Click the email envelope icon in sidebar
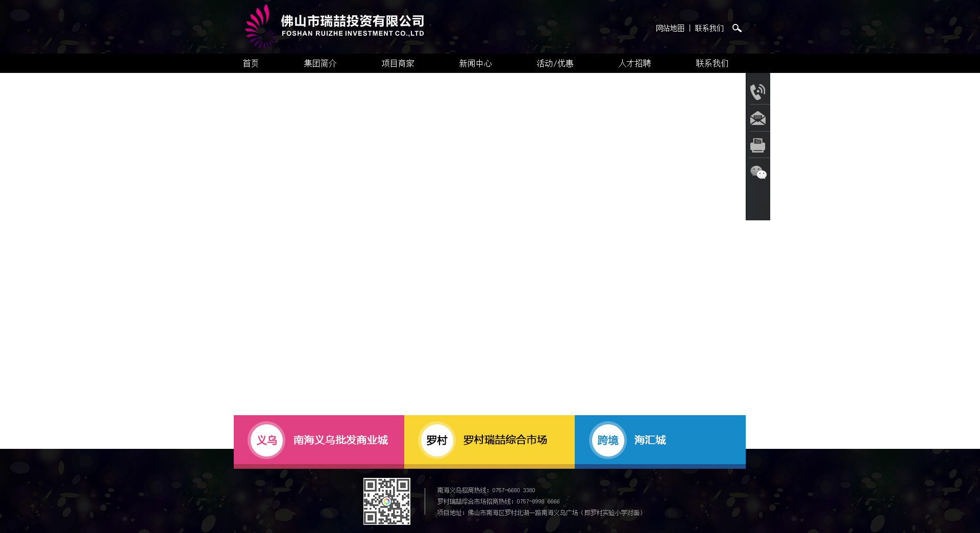The image size is (980, 533). coord(757,119)
